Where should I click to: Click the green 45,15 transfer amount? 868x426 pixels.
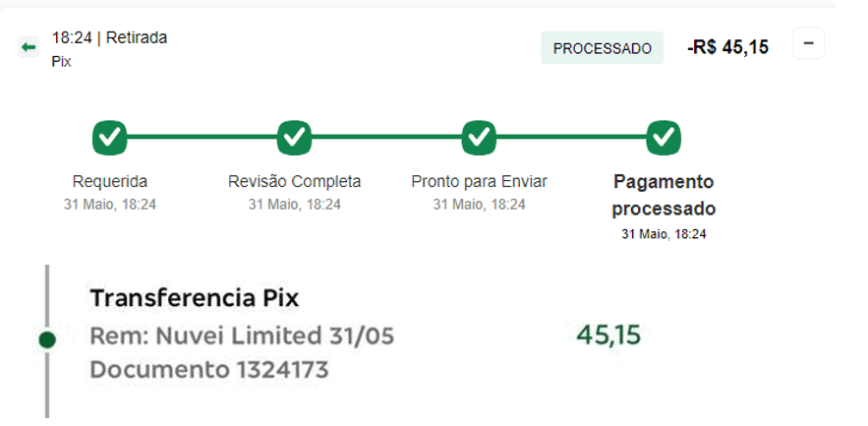pyautogui.click(x=608, y=335)
